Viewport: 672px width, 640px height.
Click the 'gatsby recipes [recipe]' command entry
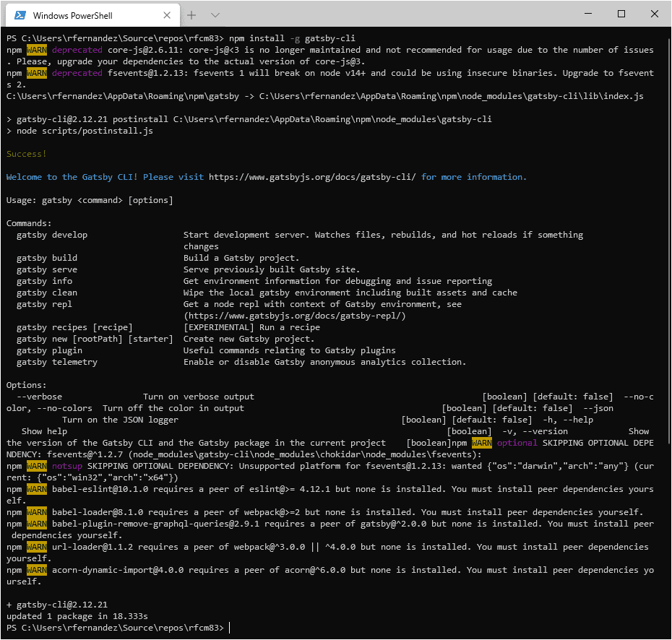point(74,327)
